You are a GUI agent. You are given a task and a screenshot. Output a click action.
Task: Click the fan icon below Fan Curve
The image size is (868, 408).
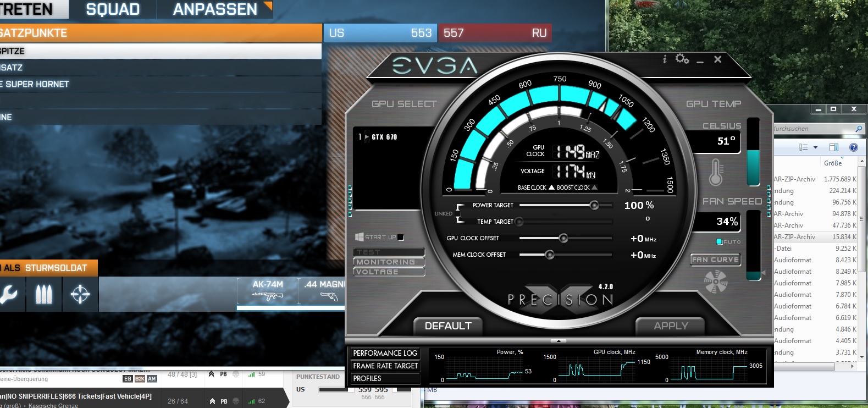[716, 282]
